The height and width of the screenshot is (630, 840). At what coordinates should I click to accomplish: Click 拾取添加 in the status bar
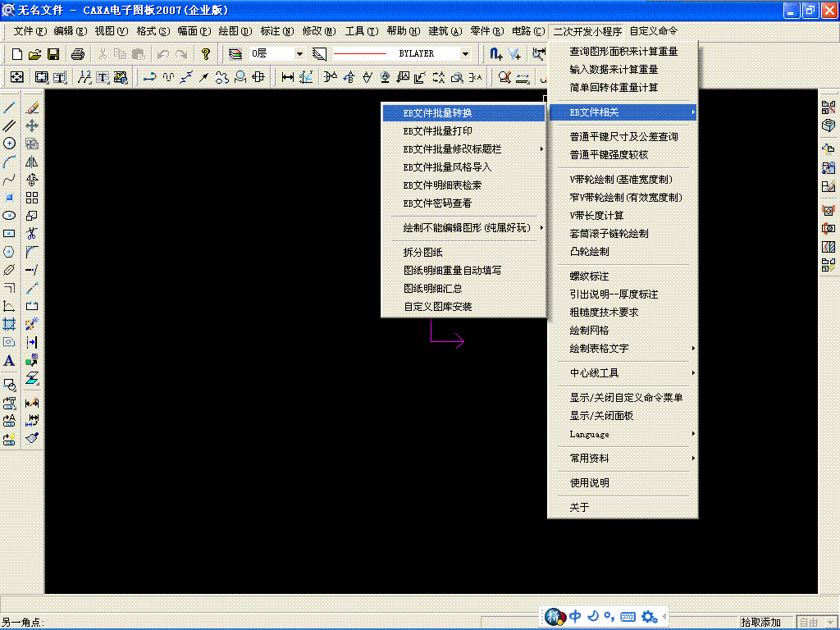[760, 622]
